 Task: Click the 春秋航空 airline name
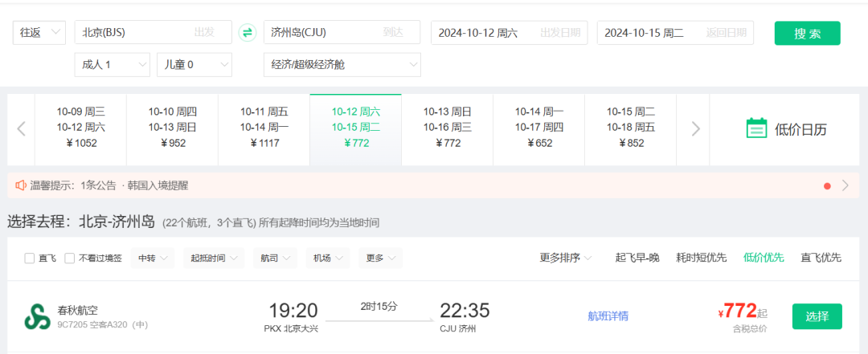77,311
